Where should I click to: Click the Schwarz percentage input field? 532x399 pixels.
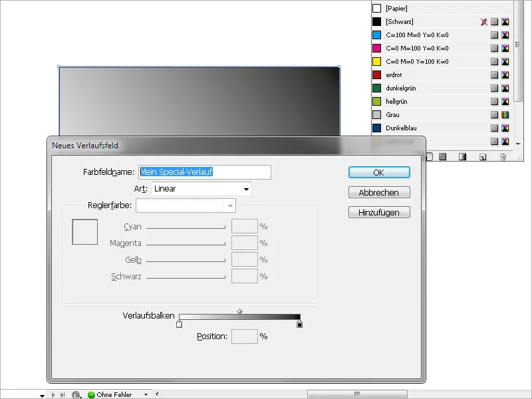245,276
